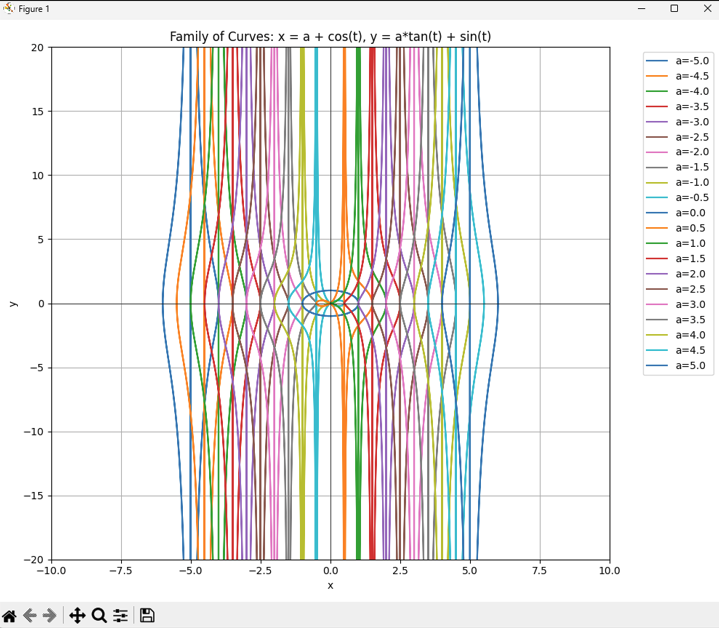
Task: Save the figure with the floppy disk icon
Action: 147,615
